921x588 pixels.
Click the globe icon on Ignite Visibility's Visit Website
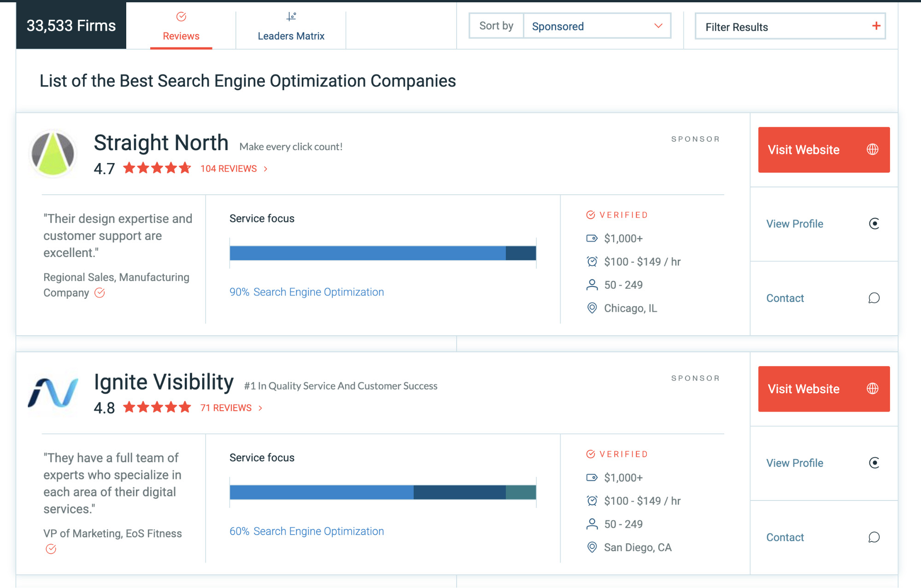click(x=872, y=388)
